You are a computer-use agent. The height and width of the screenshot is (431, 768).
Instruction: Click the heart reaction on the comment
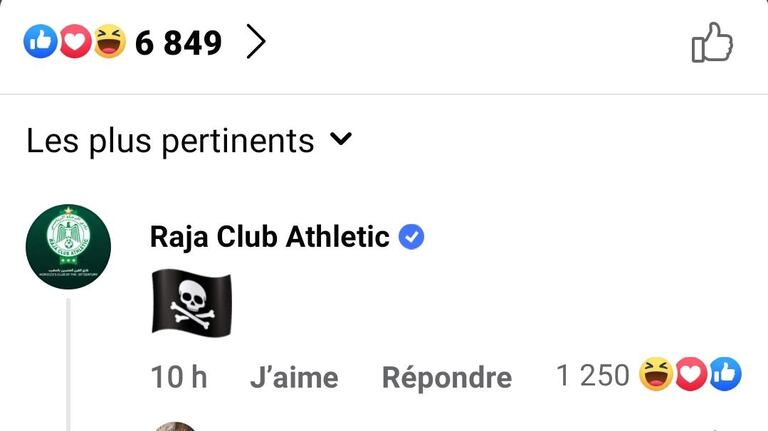(691, 374)
